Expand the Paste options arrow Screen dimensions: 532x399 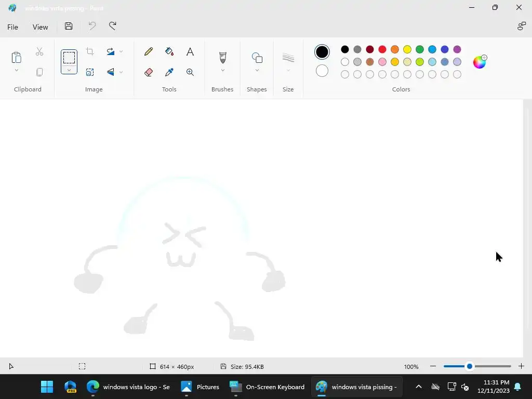[16, 70]
